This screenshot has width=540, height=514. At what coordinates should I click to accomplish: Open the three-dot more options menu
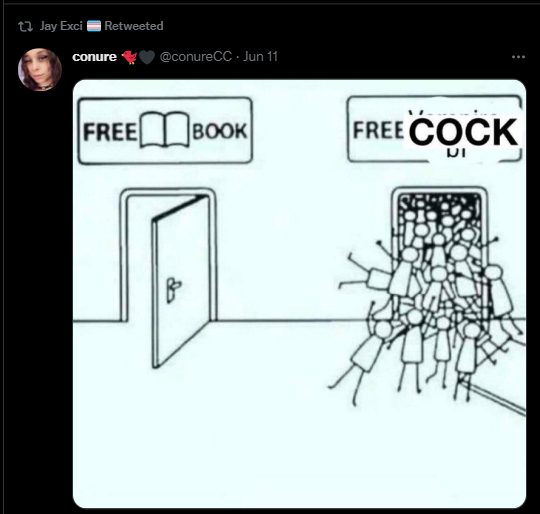tap(518, 57)
